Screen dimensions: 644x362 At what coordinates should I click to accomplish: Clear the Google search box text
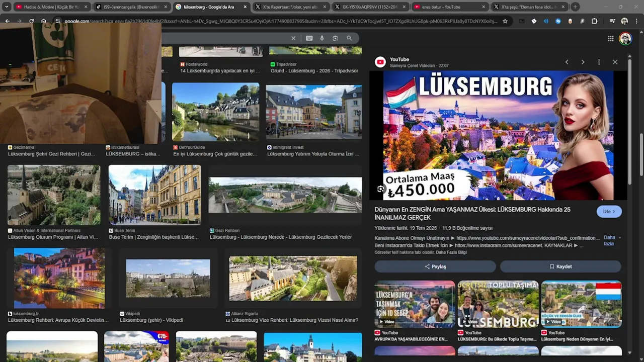[x=293, y=38]
